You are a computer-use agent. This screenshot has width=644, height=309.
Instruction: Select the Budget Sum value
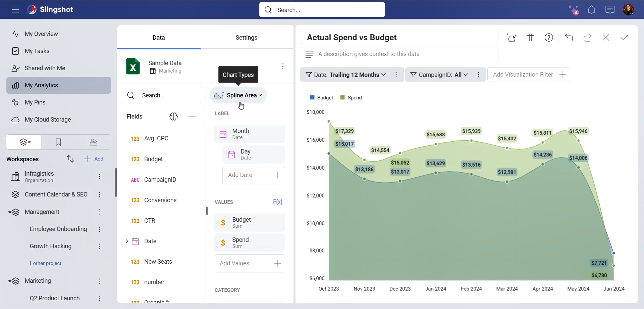tap(250, 222)
